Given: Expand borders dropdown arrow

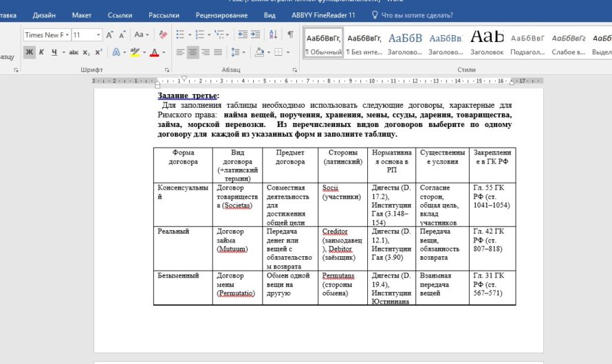Looking at the screenshot, I should click(x=288, y=52).
